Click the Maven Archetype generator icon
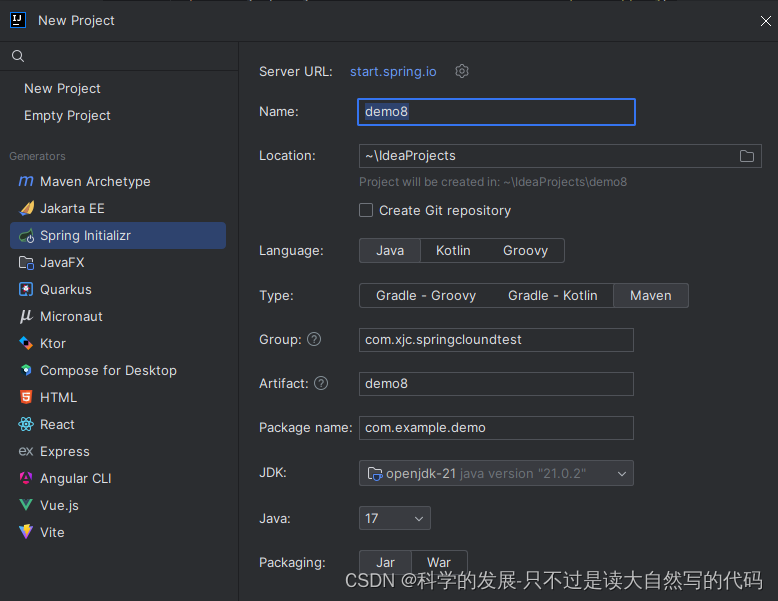The image size is (778, 601). 26,182
